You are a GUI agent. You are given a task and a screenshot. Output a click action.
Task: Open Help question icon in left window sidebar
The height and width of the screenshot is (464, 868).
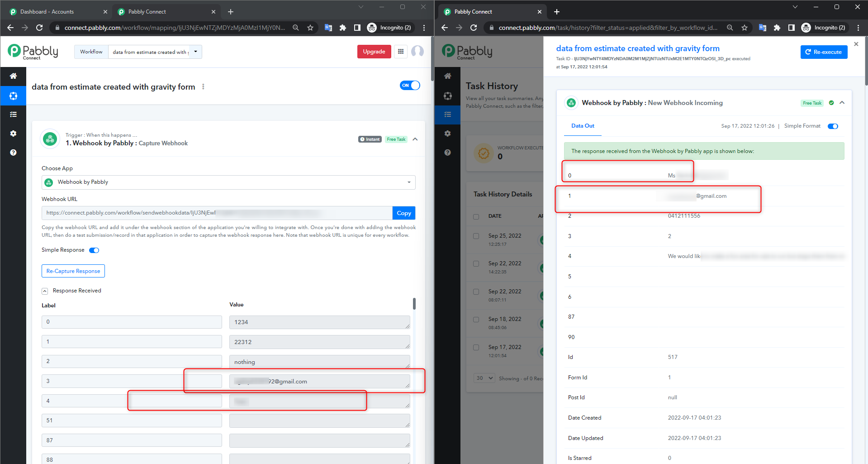click(13, 153)
